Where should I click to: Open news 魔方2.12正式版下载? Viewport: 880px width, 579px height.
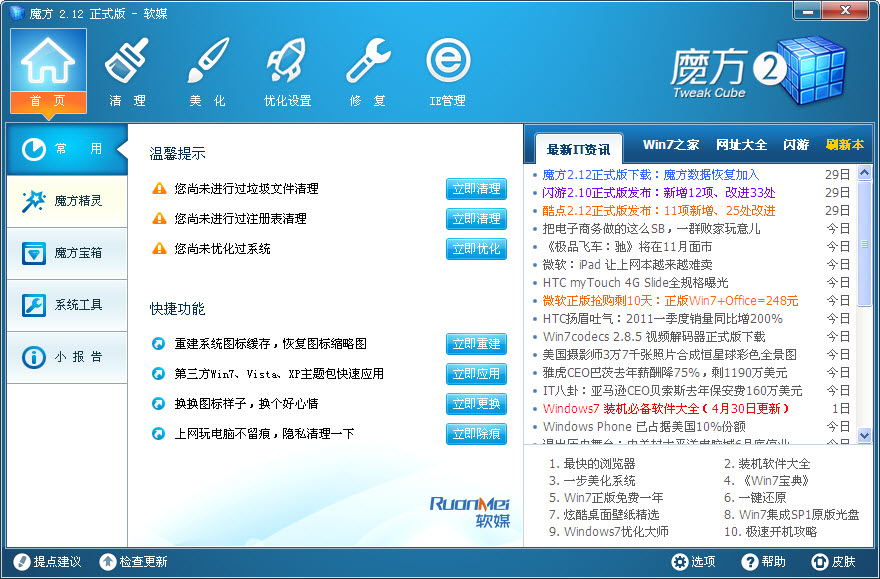(x=650, y=175)
